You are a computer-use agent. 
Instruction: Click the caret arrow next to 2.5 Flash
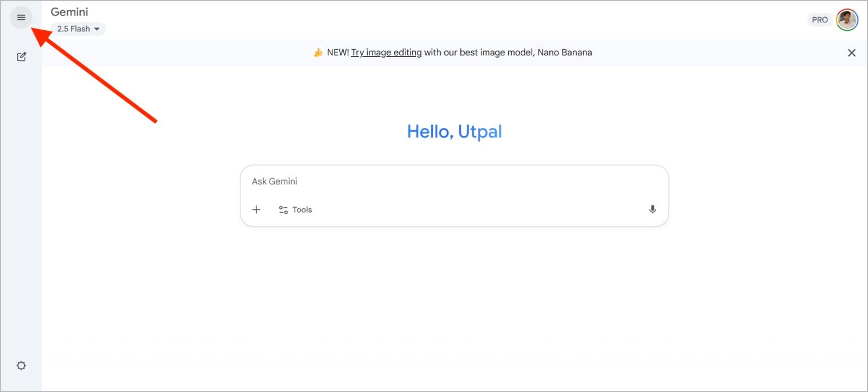click(x=97, y=29)
